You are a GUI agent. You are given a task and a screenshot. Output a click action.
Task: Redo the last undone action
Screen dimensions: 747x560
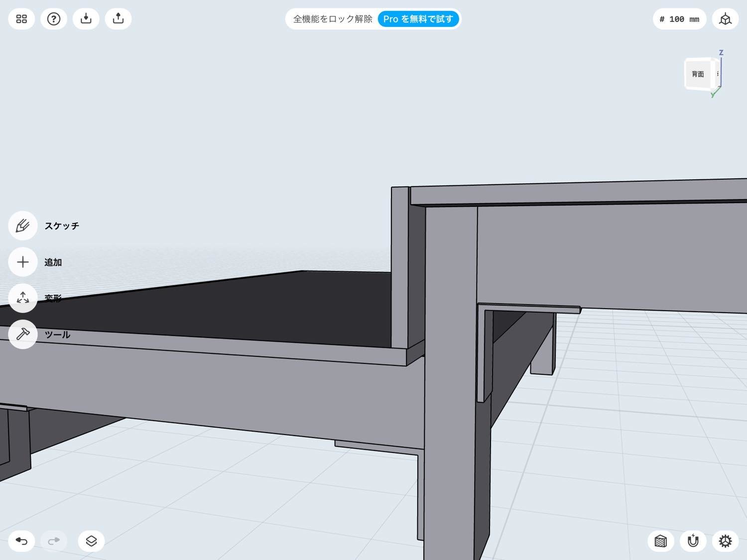click(54, 541)
